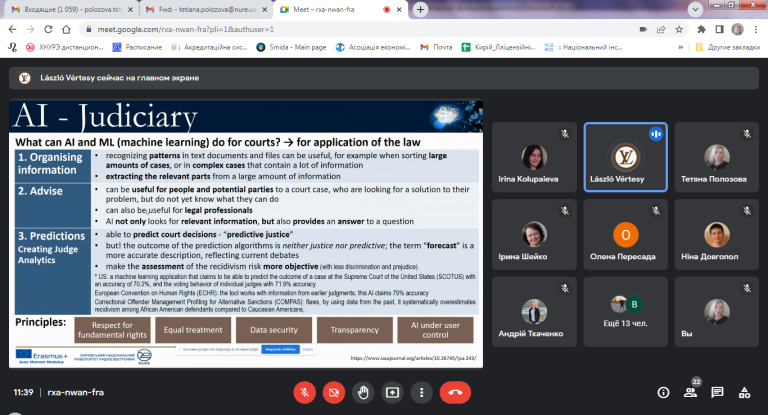The height and width of the screenshot is (415, 768).
Task: Open Smida - Main page bookmark
Action: pyautogui.click(x=291, y=47)
